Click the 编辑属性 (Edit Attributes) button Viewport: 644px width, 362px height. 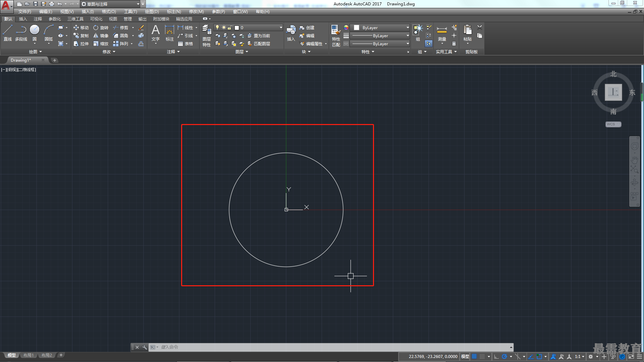(311, 44)
